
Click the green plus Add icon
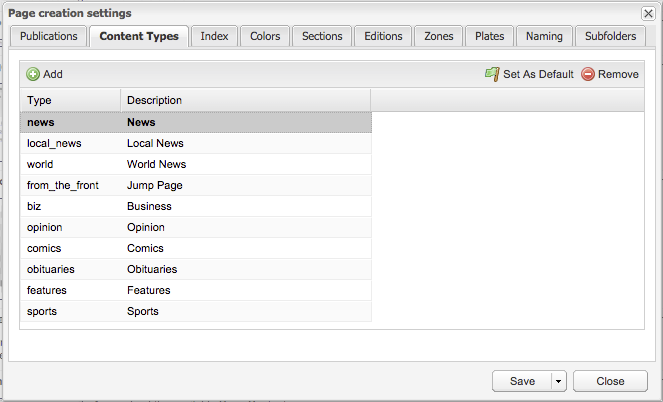[x=33, y=74]
